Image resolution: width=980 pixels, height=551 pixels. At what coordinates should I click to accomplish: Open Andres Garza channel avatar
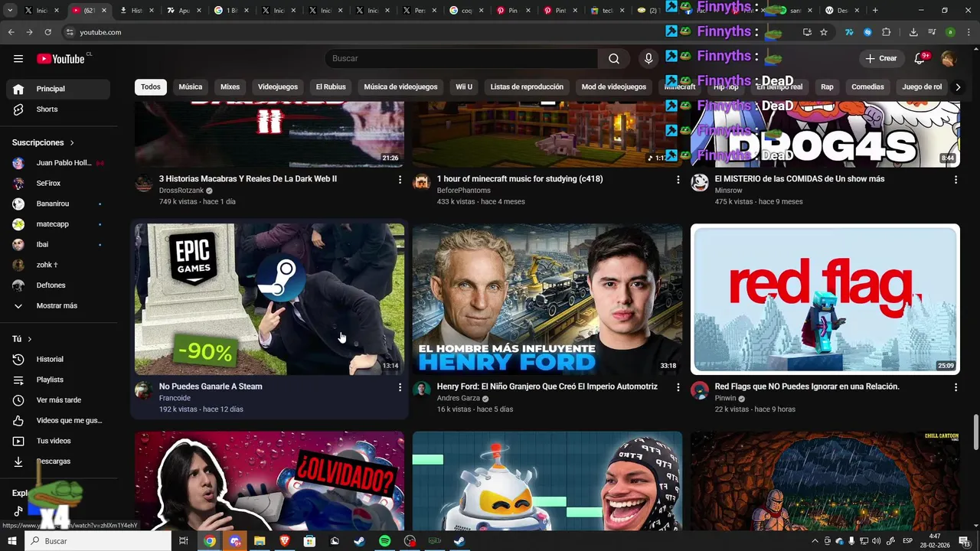[x=422, y=390]
